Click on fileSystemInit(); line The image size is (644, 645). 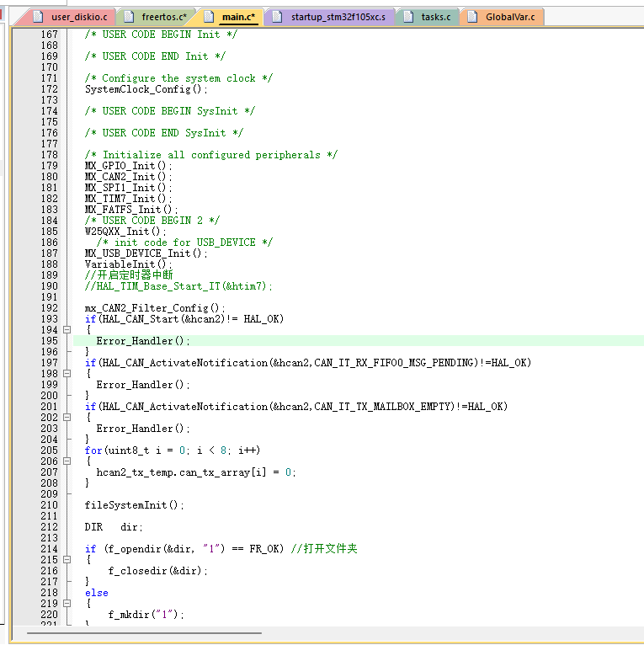(x=134, y=505)
